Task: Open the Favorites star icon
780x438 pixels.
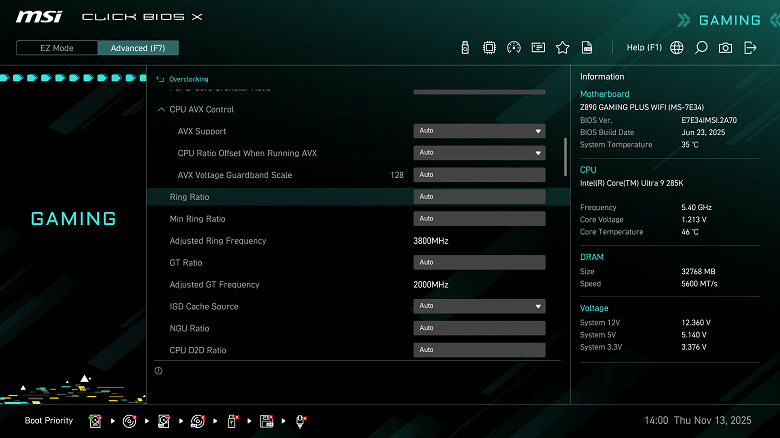Action: (x=562, y=47)
